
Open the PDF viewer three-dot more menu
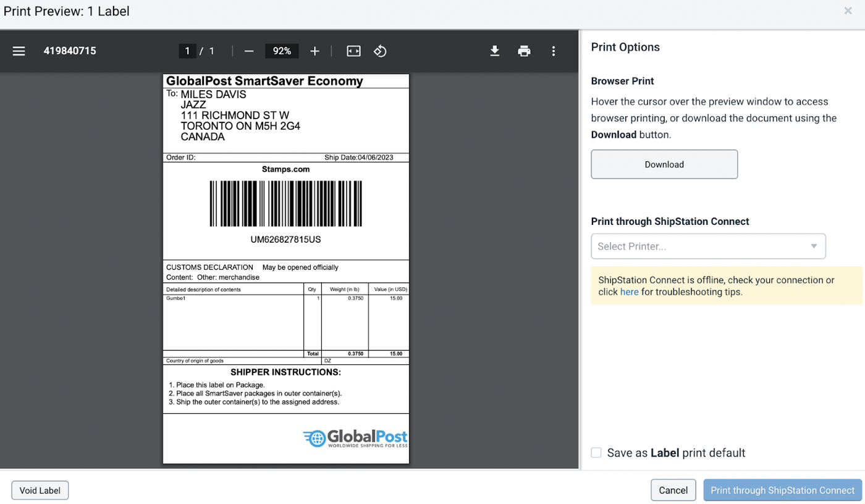click(x=554, y=51)
